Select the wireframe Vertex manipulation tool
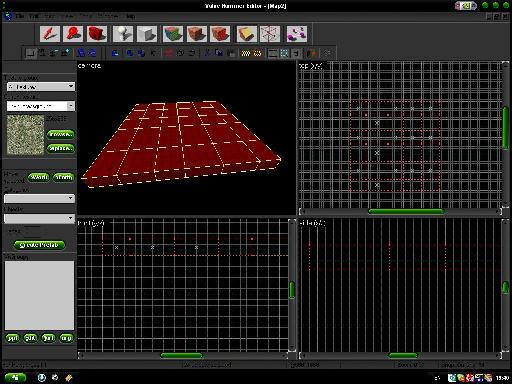The image size is (512, 384). pyautogui.click(x=270, y=34)
